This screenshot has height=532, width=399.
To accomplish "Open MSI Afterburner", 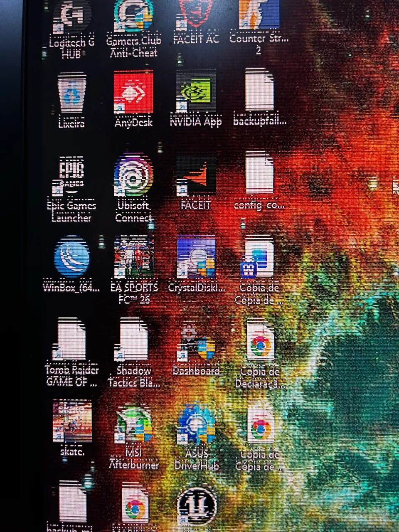I will click(134, 424).
